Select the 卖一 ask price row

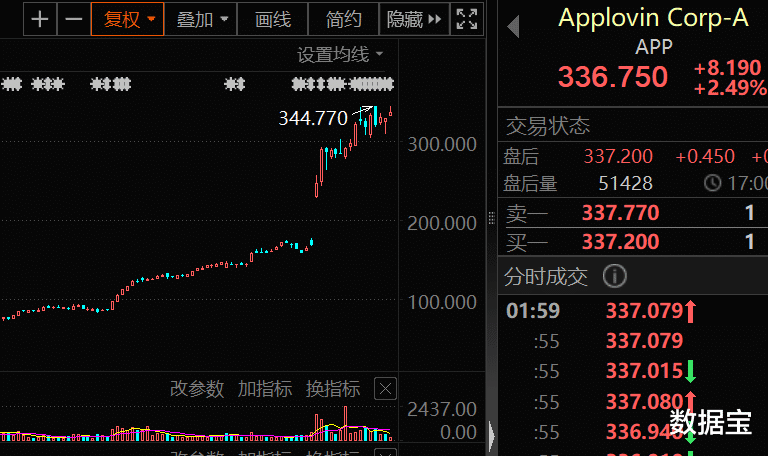point(632,212)
